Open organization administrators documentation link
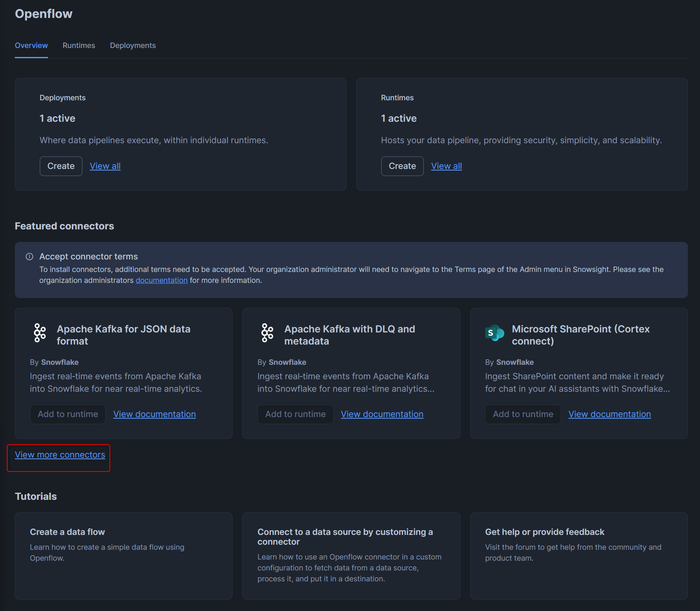700x611 pixels. (162, 281)
